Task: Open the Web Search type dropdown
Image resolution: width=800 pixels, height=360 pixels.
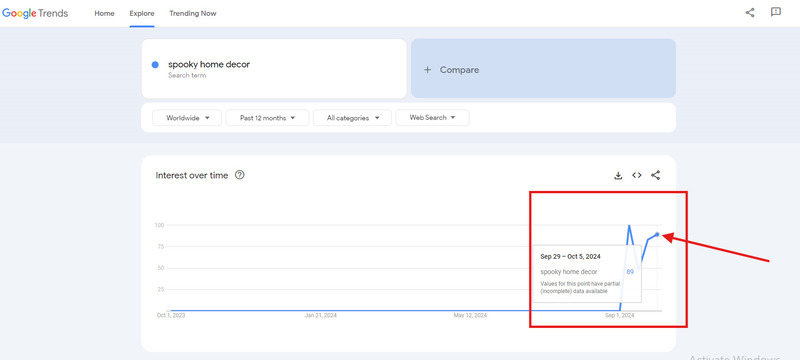Action: [432, 118]
